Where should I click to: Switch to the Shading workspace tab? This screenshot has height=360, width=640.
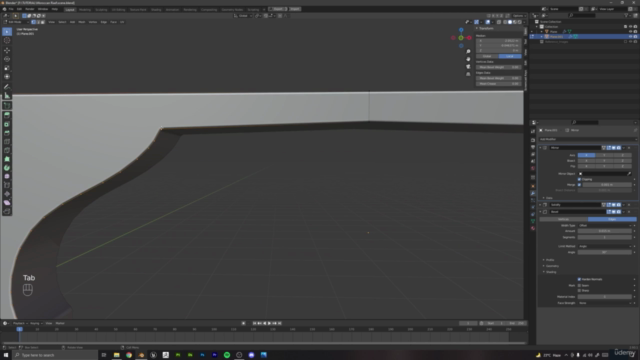click(156, 9)
